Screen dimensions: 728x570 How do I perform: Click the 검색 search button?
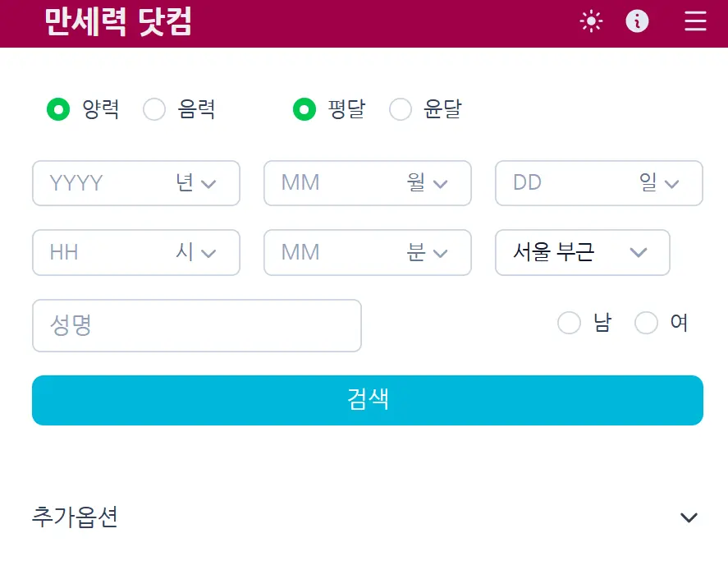[367, 400]
